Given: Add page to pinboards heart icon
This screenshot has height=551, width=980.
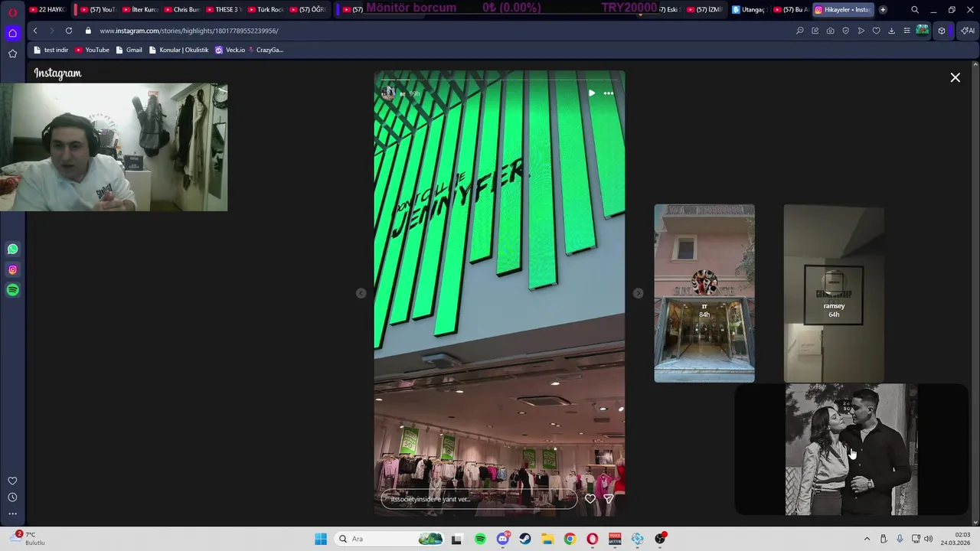Looking at the screenshot, I should [877, 31].
